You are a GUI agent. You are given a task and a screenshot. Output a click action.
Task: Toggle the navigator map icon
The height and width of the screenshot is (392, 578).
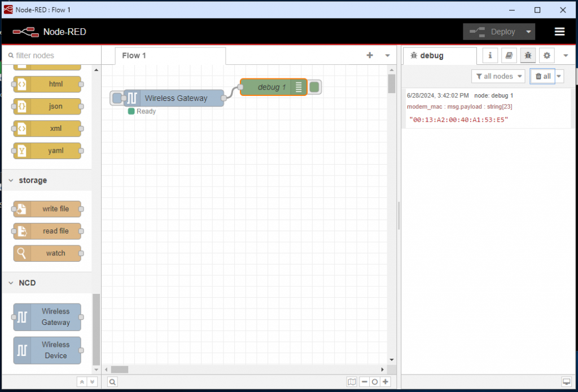click(352, 382)
